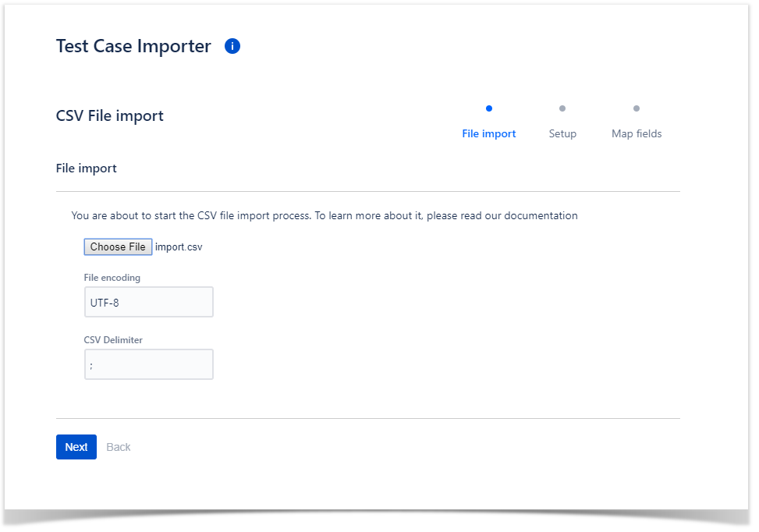
Task: Open the Map fields step label
Action: (637, 133)
